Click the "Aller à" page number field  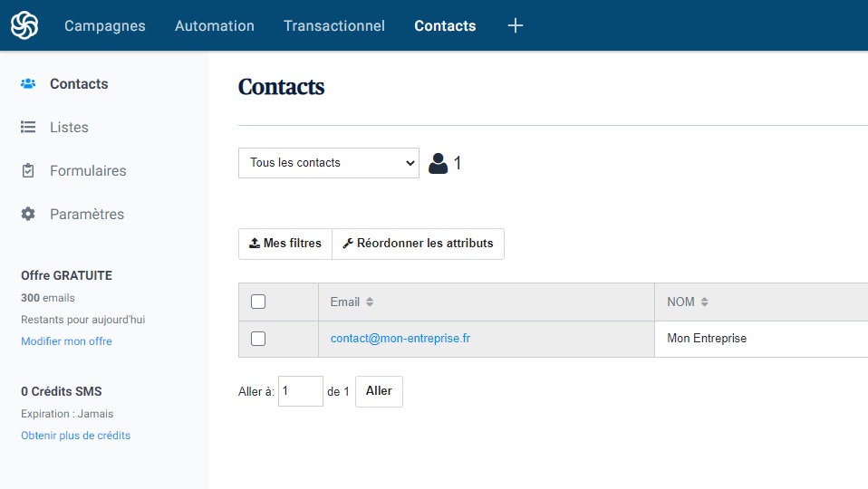(300, 391)
